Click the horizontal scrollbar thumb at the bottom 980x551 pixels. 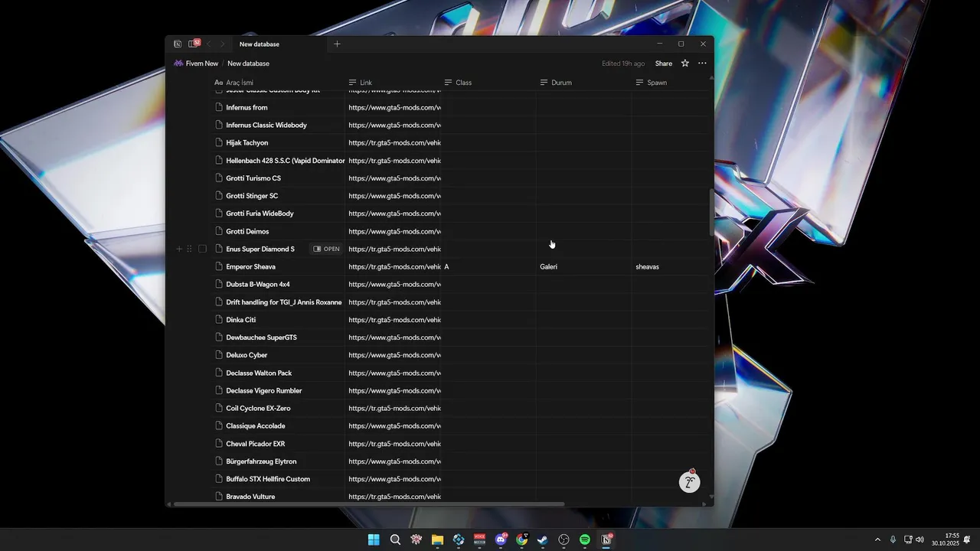[369, 504]
